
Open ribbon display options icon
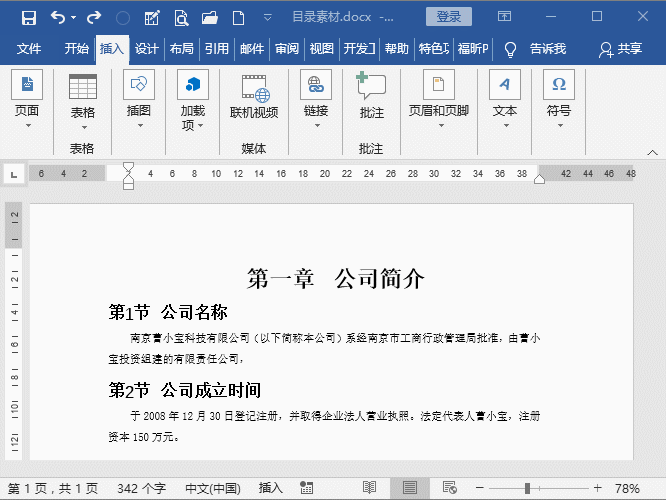pyautogui.click(x=504, y=17)
